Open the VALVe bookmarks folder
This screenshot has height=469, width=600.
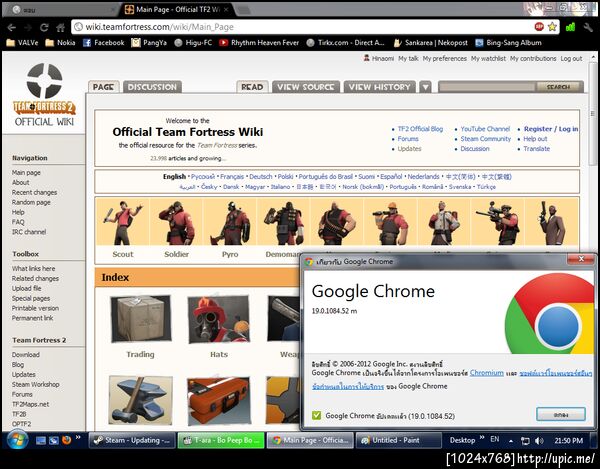pos(23,42)
